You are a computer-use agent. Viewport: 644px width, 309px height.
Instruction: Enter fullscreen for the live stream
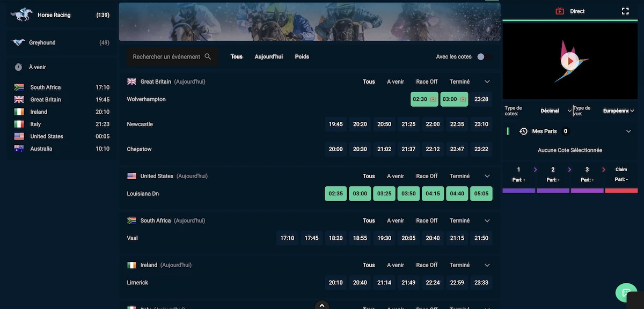(x=625, y=11)
